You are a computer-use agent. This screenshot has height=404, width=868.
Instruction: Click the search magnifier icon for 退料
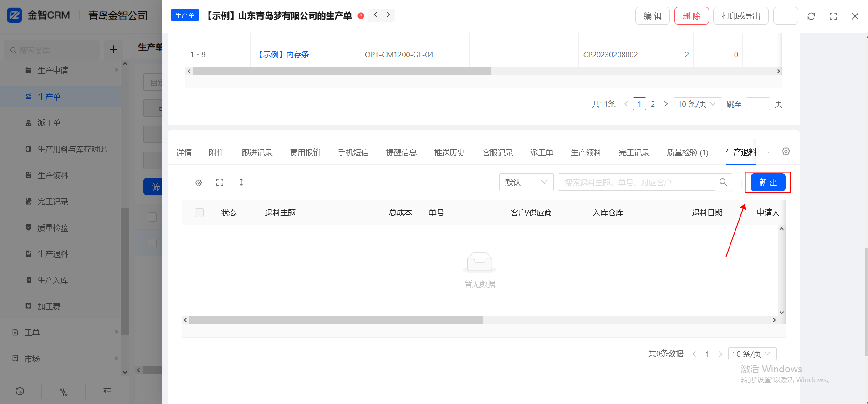pyautogui.click(x=723, y=182)
